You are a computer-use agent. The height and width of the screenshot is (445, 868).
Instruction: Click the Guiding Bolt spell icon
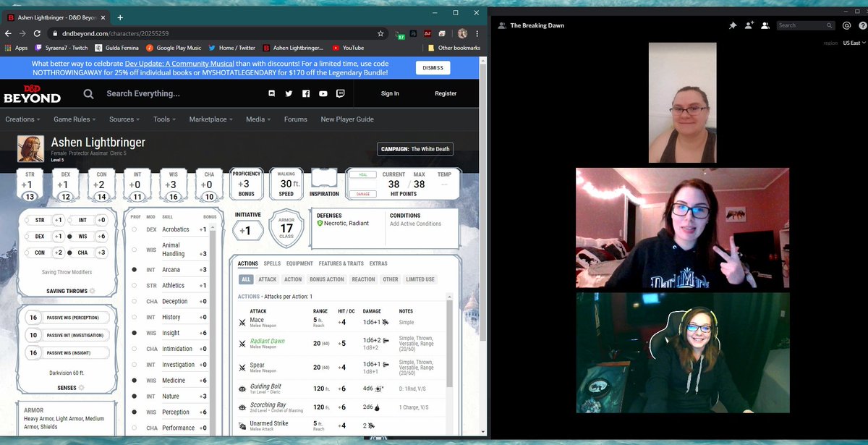pyautogui.click(x=242, y=389)
